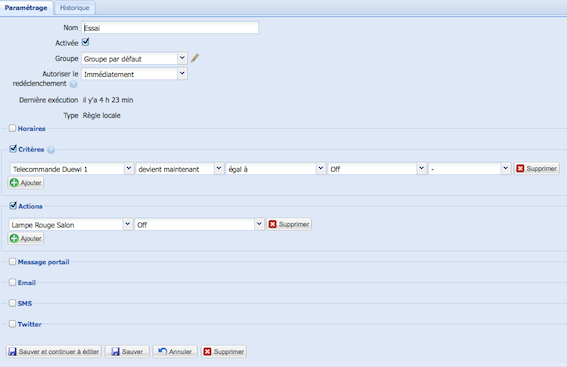Viewport: 567px width, 367px height.
Task: Add an action with green plus Ajouter
Action: (26, 238)
